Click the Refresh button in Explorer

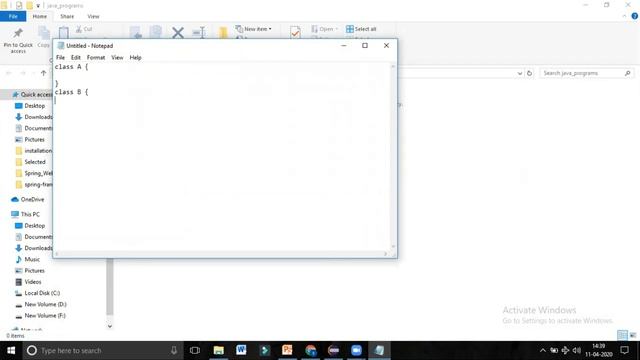point(529,73)
